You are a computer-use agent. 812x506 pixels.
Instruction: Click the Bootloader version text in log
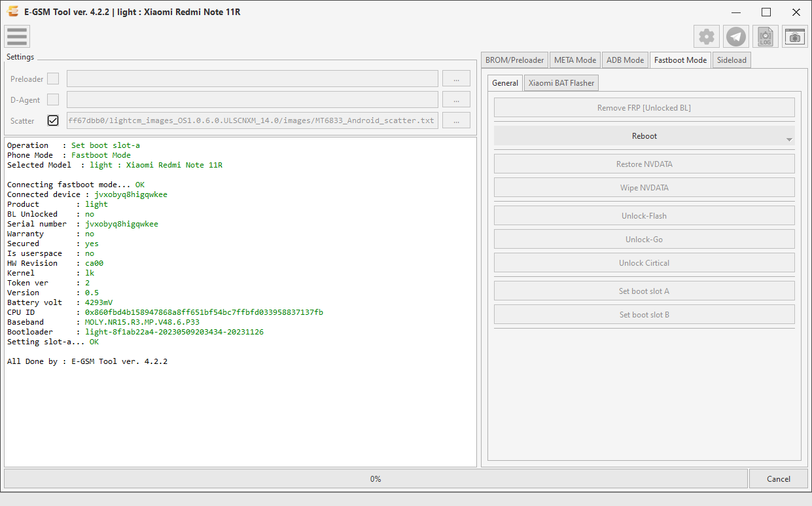[x=175, y=332]
